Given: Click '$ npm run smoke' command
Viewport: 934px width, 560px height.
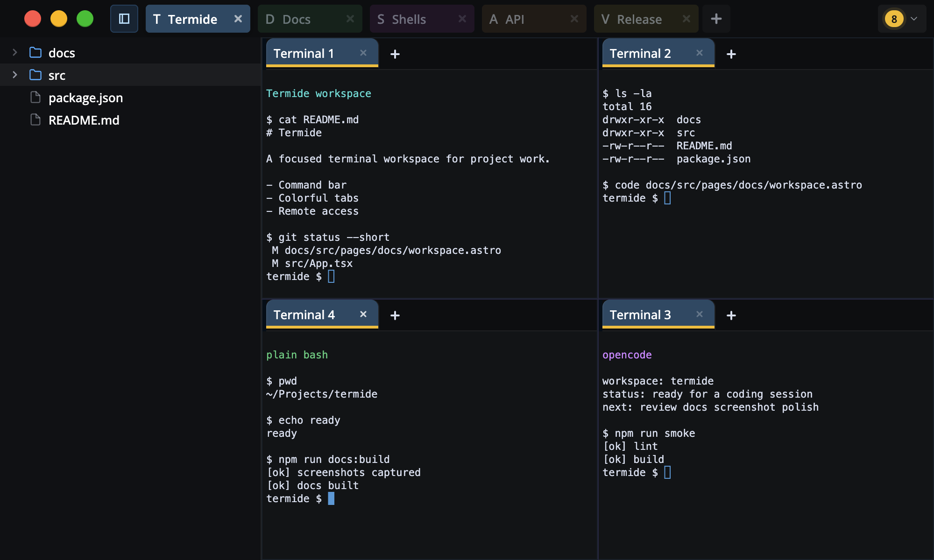Looking at the screenshot, I should coord(649,433).
